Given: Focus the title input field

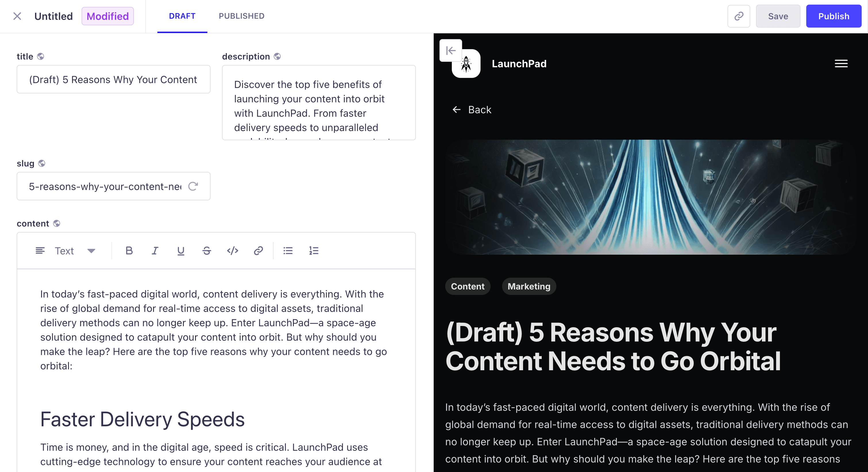Looking at the screenshot, I should (x=113, y=79).
